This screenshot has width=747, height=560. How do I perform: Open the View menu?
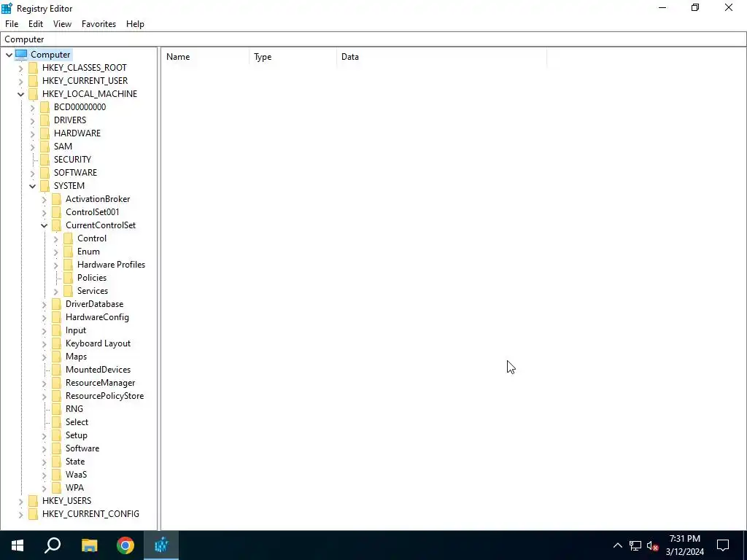pos(62,24)
